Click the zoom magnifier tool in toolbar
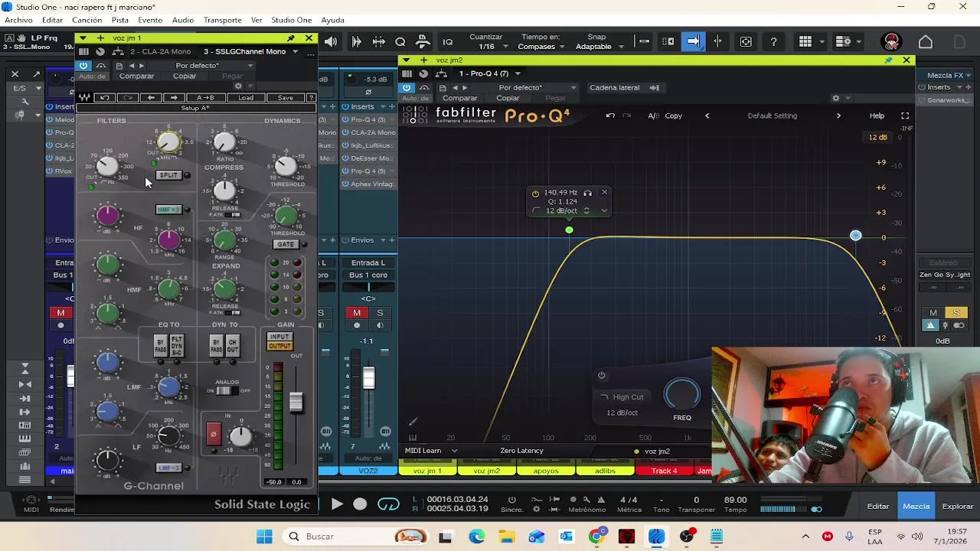 (x=400, y=42)
